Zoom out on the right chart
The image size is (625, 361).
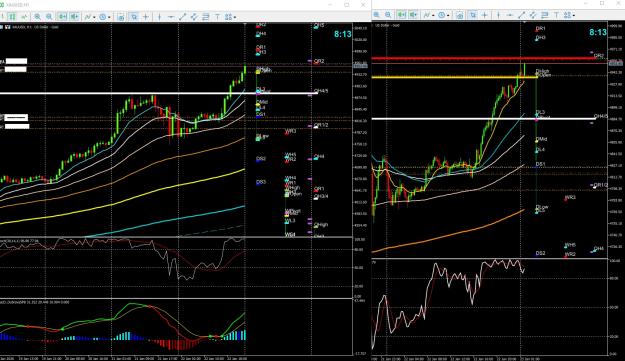(x=388, y=15)
